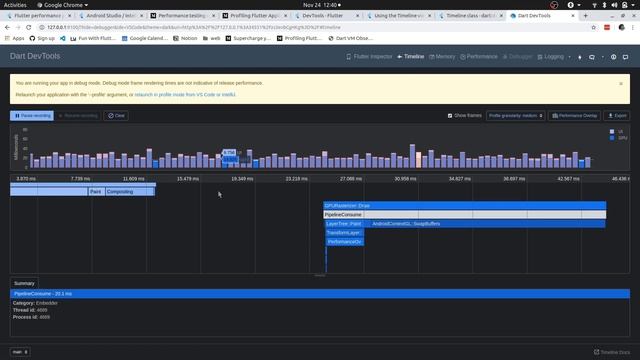Viewport: 640px width, 360px height.
Task: Open the GitHub Sign up bookmark
Action: coord(42,38)
